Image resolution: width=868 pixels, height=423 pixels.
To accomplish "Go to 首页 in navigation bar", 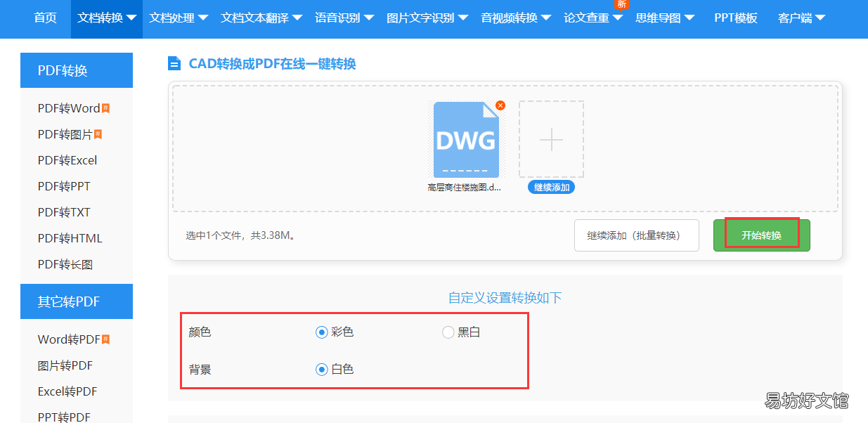I will pyautogui.click(x=46, y=18).
